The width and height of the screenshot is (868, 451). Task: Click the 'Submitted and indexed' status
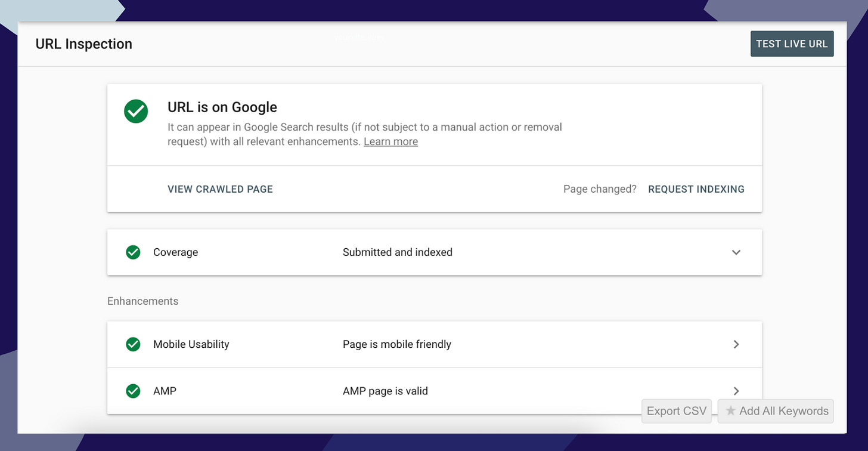398,252
